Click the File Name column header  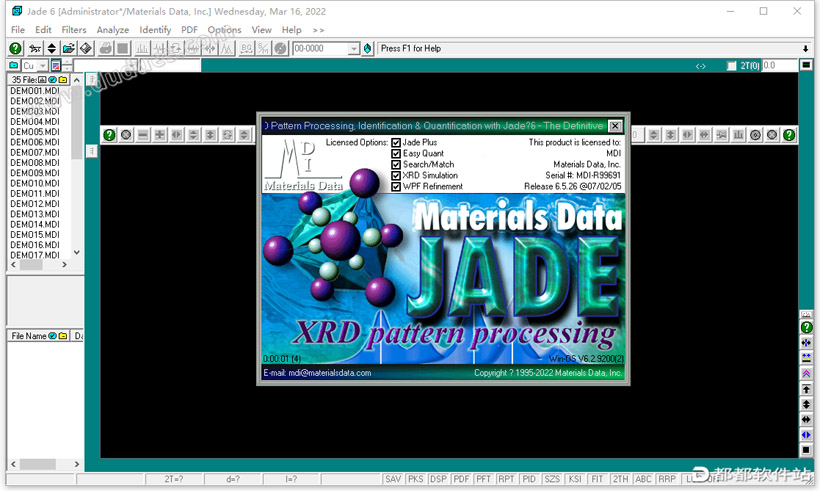point(39,336)
